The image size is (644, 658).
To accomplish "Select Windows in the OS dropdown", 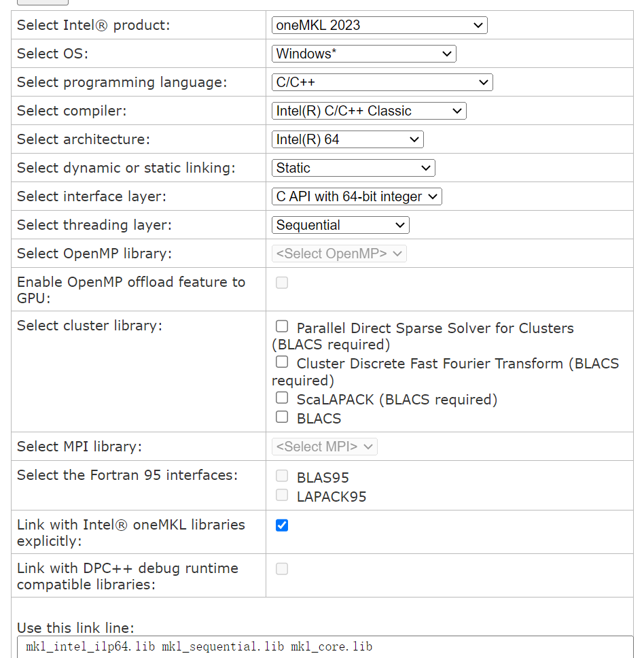I will tap(363, 54).
